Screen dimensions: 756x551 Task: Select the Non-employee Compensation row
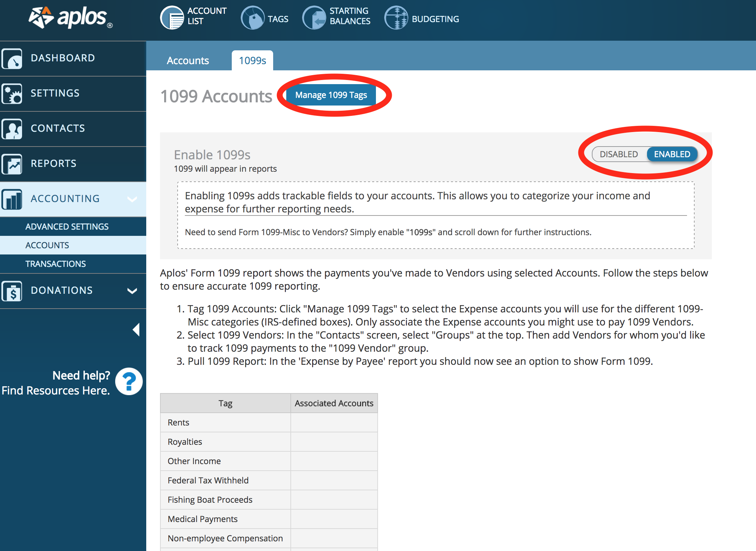pos(269,538)
